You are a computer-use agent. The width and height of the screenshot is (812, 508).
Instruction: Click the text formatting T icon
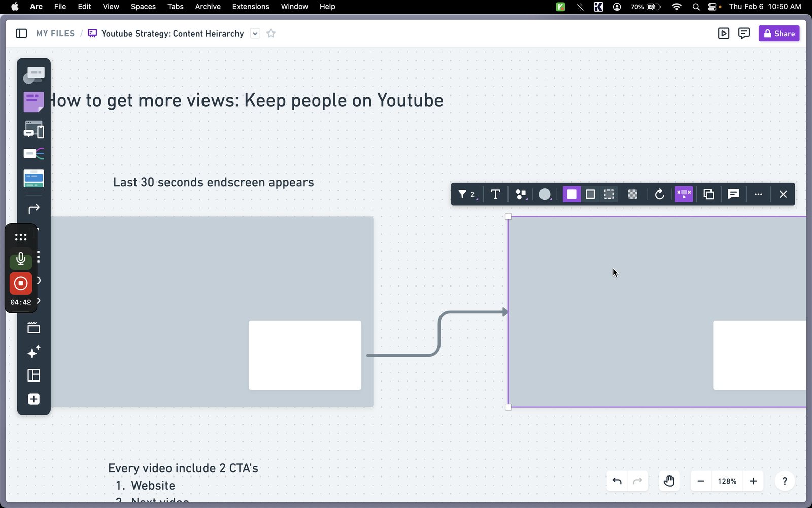click(496, 194)
